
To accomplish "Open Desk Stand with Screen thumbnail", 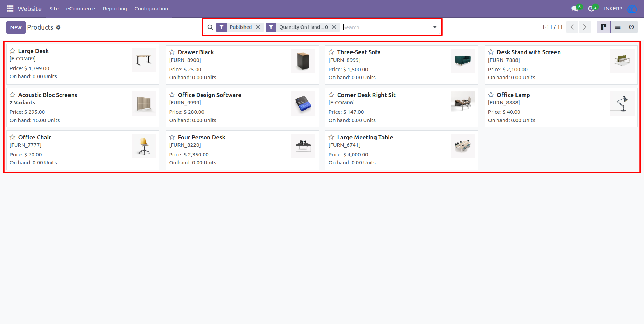I will coord(622,61).
